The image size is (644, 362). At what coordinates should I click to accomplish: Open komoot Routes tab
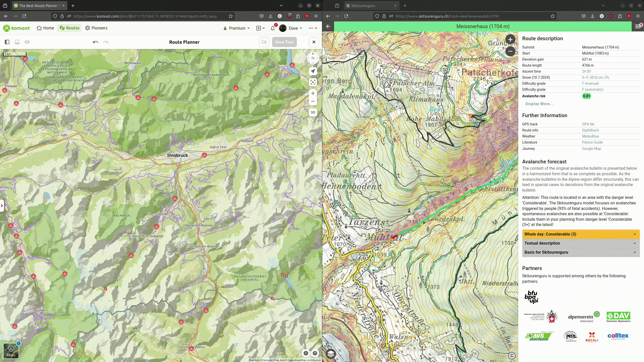(x=70, y=28)
